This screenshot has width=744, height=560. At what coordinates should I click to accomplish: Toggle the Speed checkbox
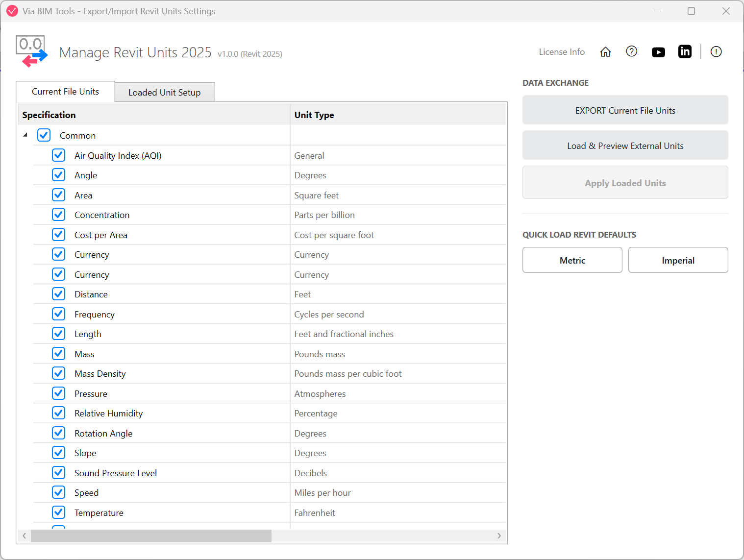coord(58,492)
